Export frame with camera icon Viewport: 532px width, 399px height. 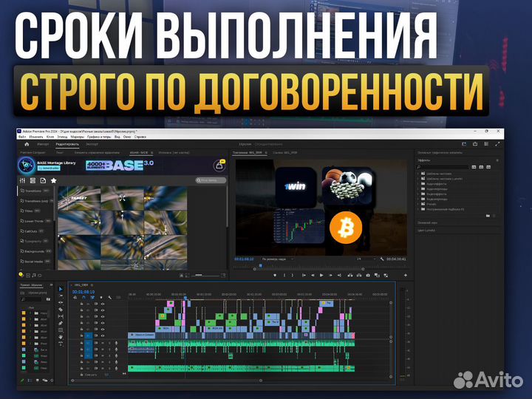point(368,275)
